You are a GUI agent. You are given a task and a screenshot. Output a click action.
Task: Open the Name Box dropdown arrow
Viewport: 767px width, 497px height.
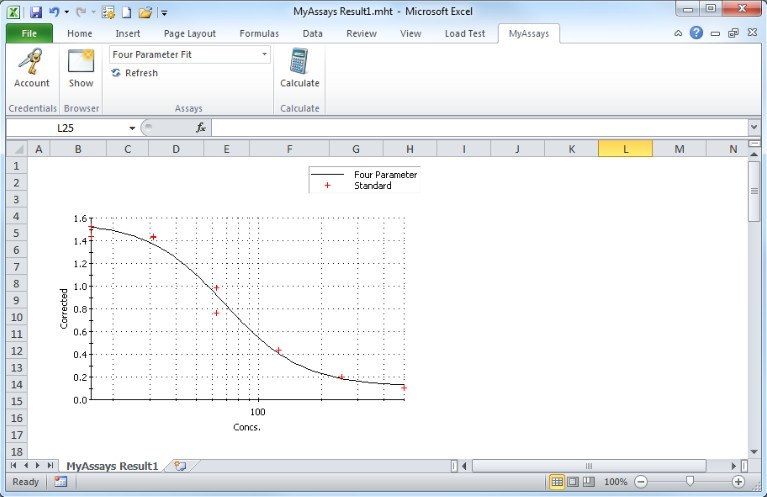tap(132, 128)
